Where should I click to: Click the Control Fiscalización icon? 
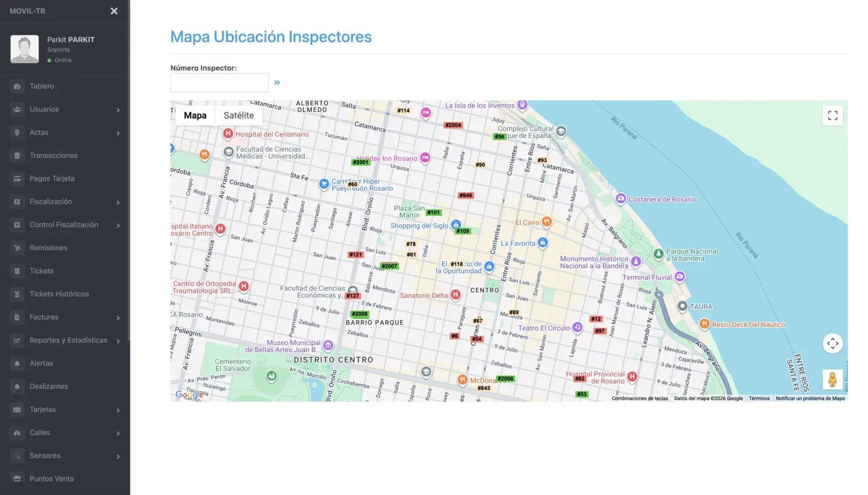[x=17, y=224]
